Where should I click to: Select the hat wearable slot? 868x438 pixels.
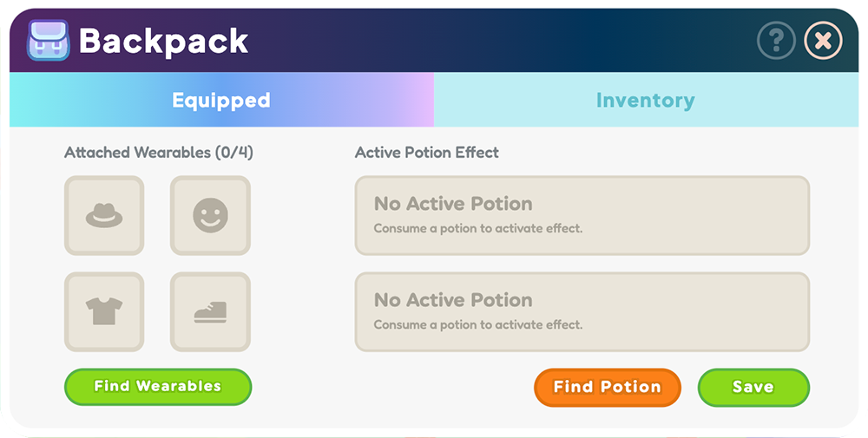(x=104, y=216)
